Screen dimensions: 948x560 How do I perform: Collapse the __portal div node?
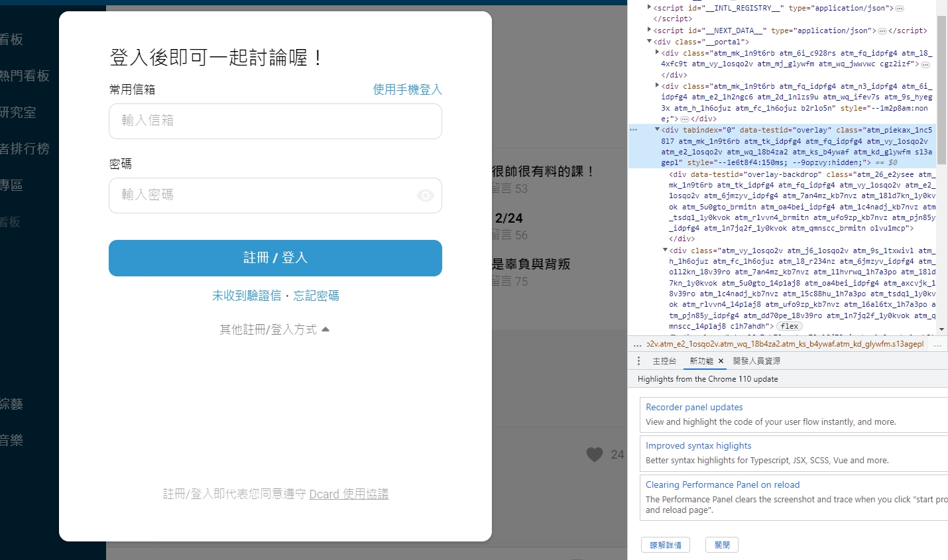pyautogui.click(x=650, y=41)
